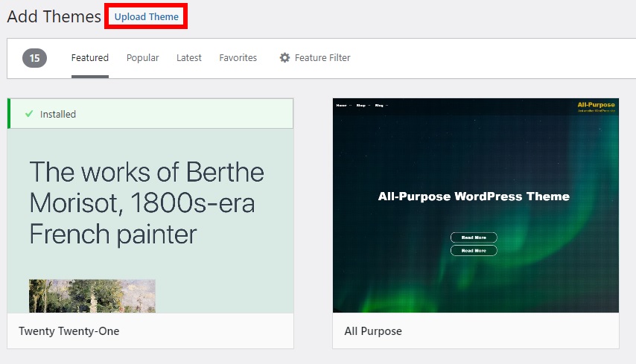This screenshot has width=636, height=364.
Task: Click the All Purpose theme name
Action: (373, 331)
